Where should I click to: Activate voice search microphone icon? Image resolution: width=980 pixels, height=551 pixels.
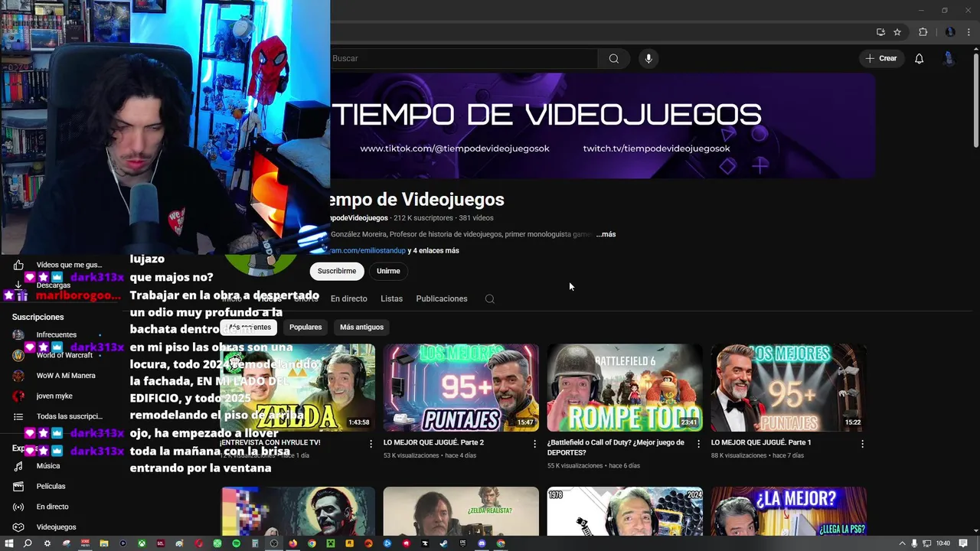(648, 58)
